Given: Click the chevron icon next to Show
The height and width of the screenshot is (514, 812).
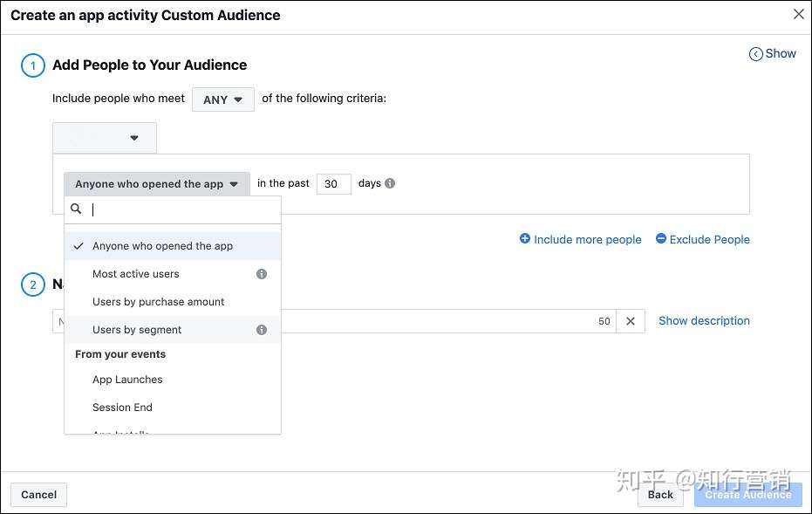Looking at the screenshot, I should point(755,53).
